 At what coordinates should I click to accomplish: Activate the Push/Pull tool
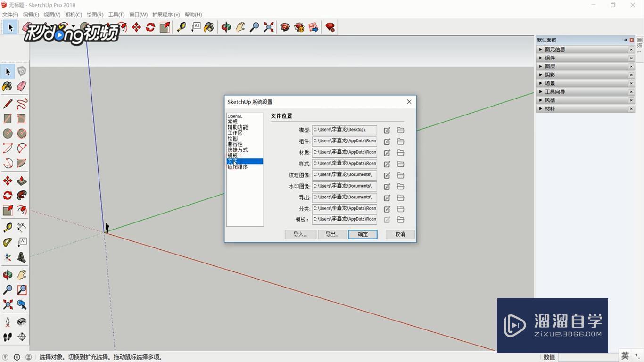click(22, 181)
